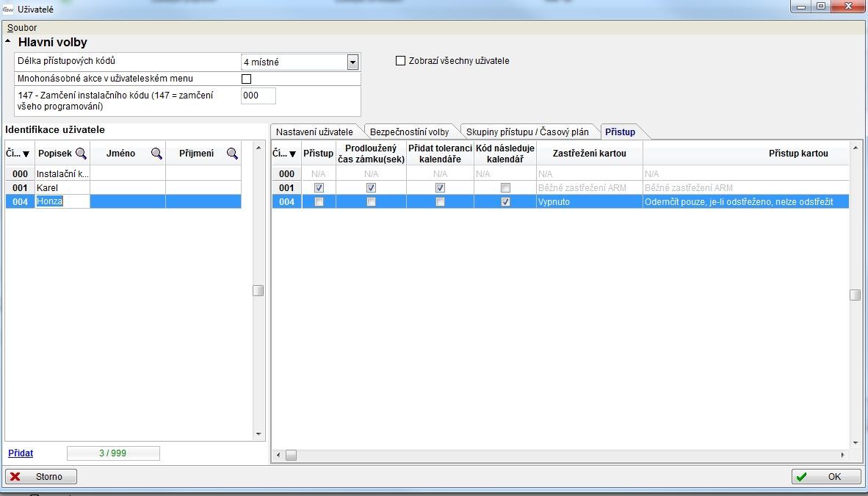Uncheck Přístup checkbox for user 001
The height and width of the screenshot is (496, 868).
click(319, 188)
